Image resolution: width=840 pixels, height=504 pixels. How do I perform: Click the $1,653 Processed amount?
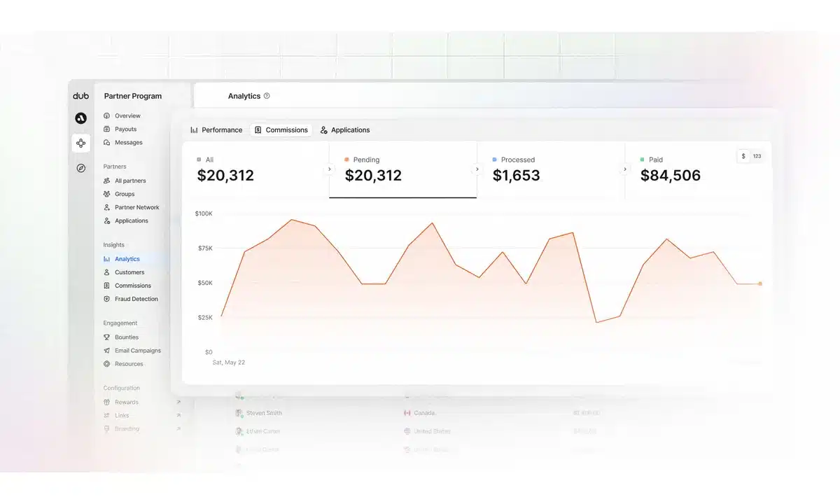(x=517, y=176)
